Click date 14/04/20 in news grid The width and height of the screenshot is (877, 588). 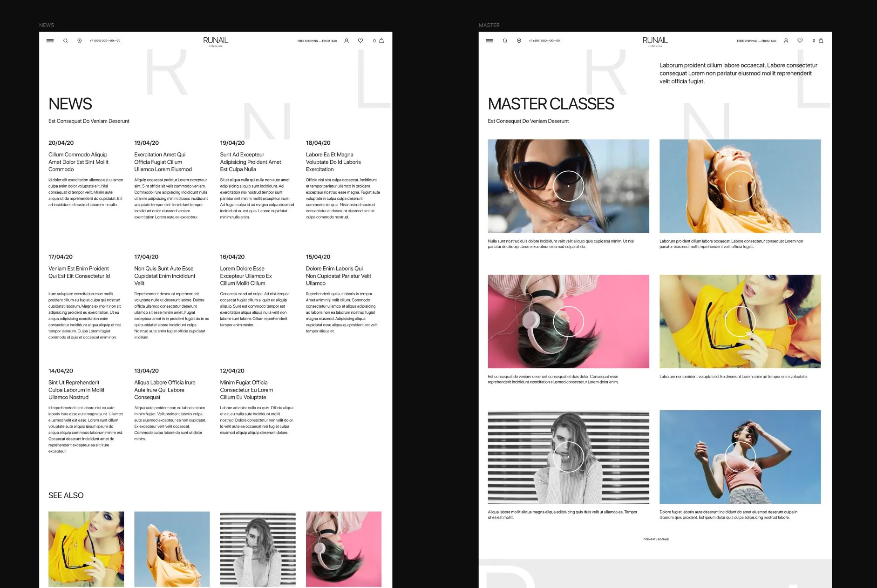(x=61, y=371)
